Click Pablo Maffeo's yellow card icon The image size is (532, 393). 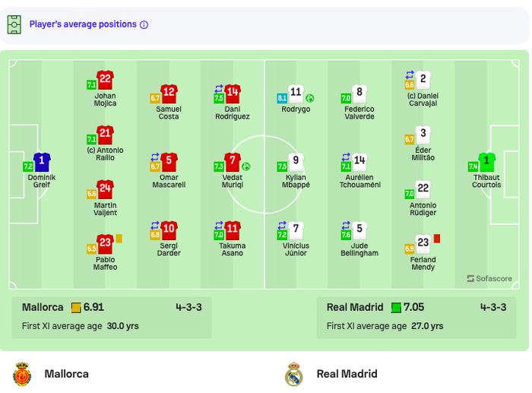119,239
